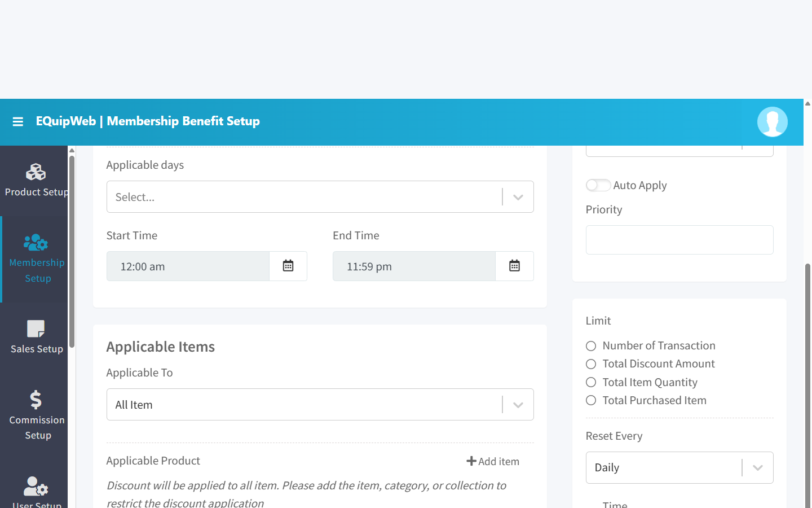Open the Applicable days Select... box
Viewport: 812px width, 508px height.
coord(320,197)
